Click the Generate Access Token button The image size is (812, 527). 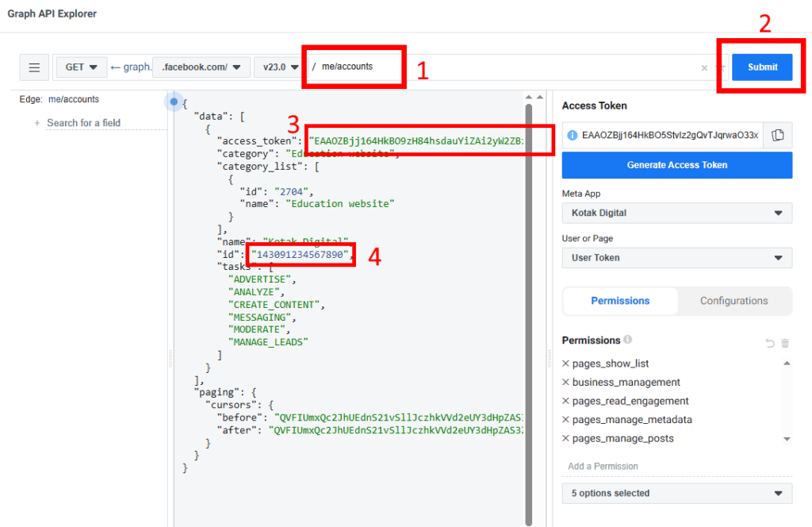(677, 165)
